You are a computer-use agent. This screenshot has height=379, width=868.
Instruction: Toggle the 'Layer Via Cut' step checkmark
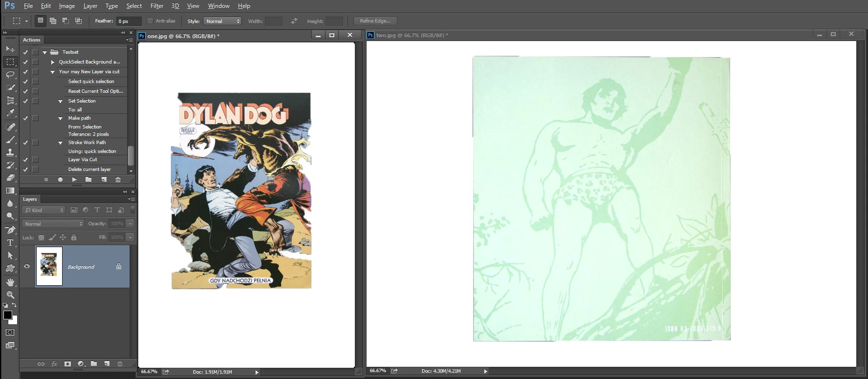(25, 160)
